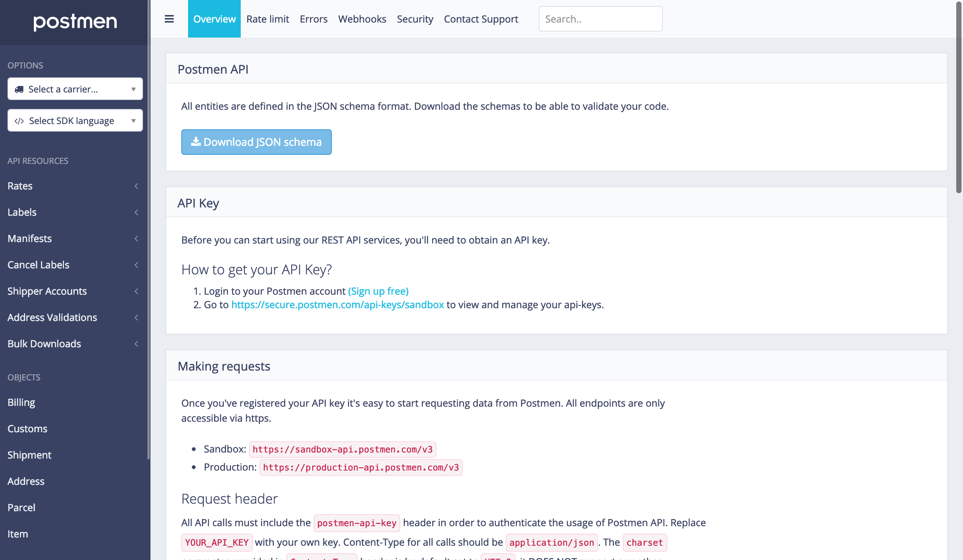Expand the Shipper Accounts chevron
Image resolution: width=963 pixels, height=560 pixels.
(x=137, y=291)
